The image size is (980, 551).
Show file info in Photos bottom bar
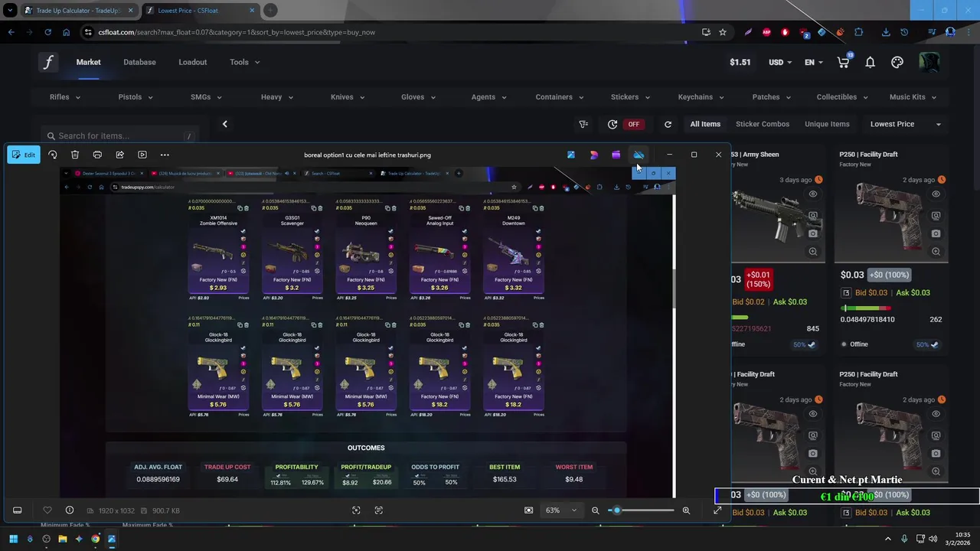70,510
